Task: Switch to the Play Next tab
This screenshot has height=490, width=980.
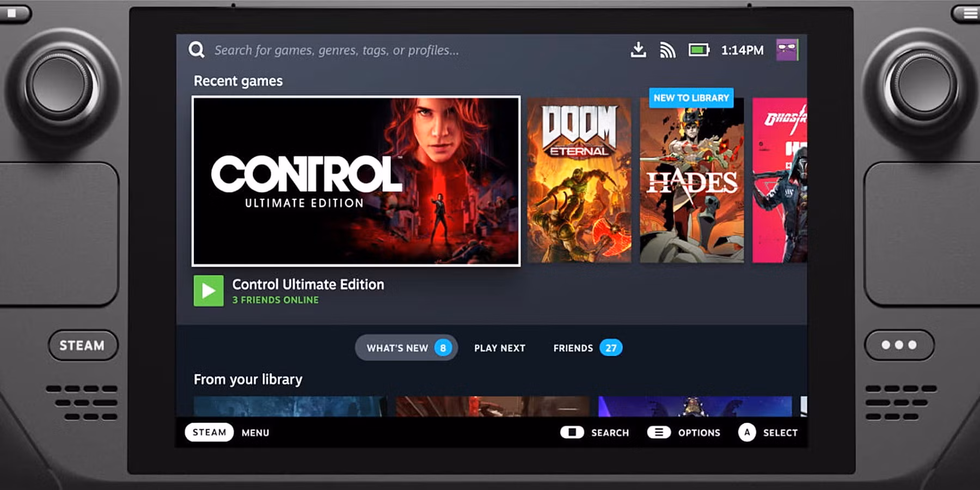Action: (x=500, y=348)
